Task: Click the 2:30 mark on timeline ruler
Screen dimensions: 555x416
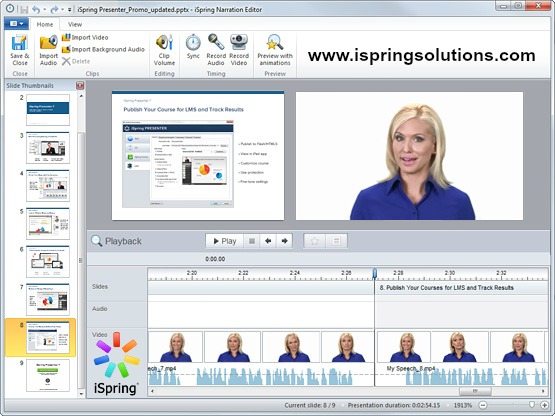Action: [450, 273]
